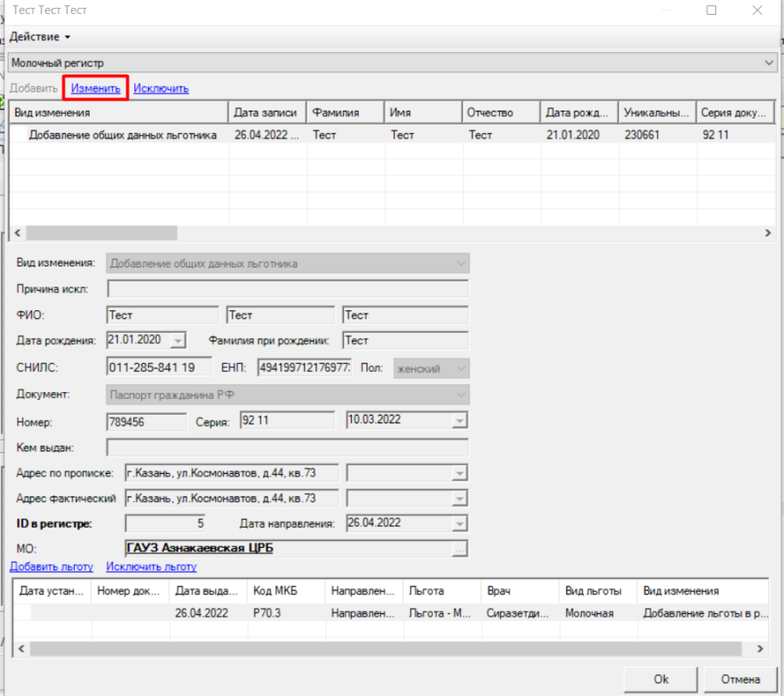Click the P70.3 cell in benefits table
Viewport: 784px width, 696px height.
click(286, 613)
